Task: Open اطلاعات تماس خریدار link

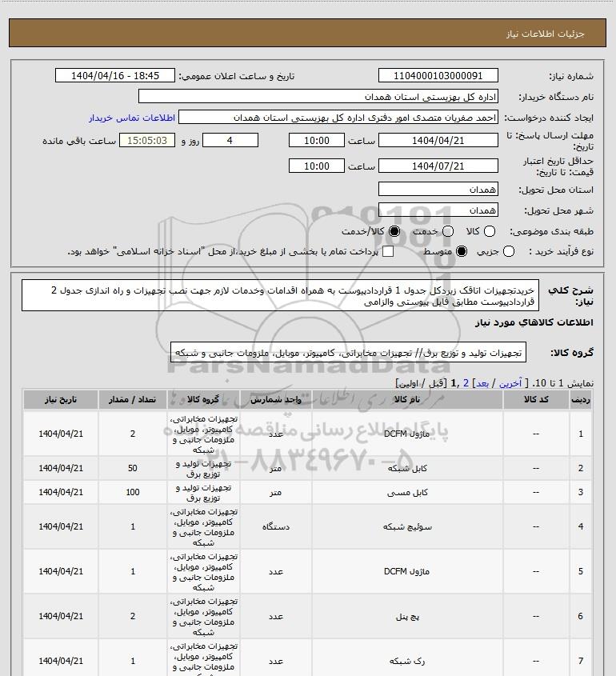Action: (132, 118)
